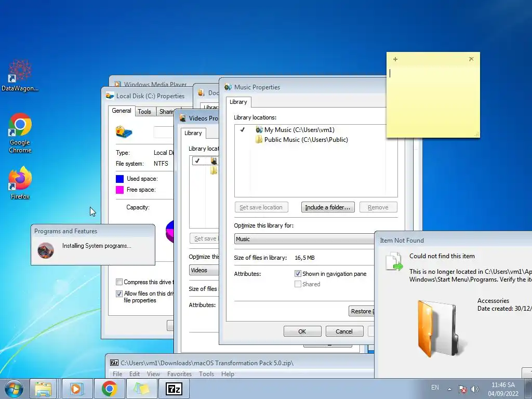Click Cancel in Music Properties

[x=344, y=331]
